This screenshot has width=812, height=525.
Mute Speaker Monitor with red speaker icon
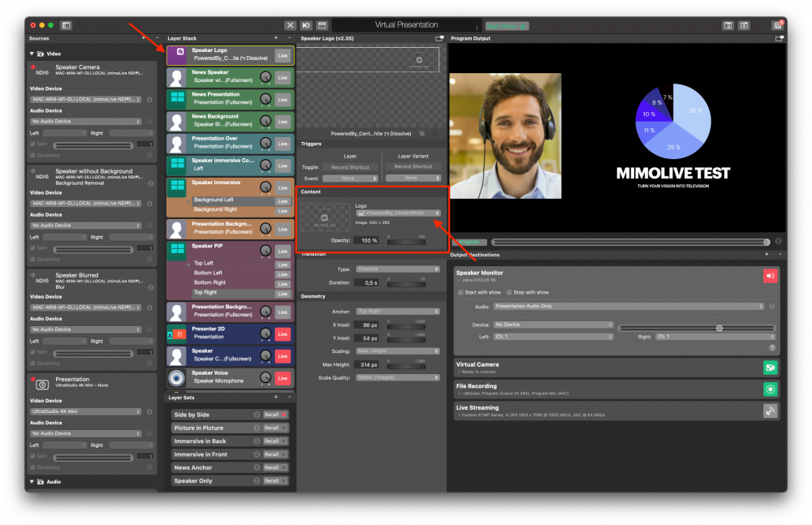770,276
